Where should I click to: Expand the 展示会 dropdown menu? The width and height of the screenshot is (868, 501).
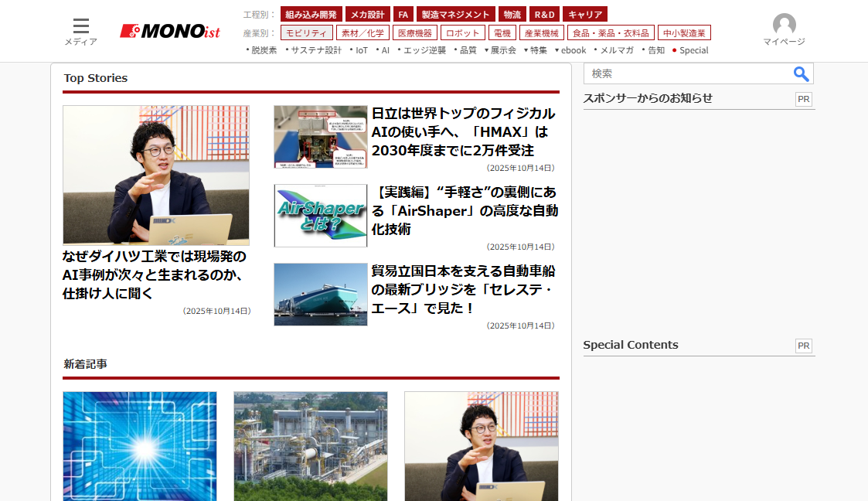[x=500, y=50]
